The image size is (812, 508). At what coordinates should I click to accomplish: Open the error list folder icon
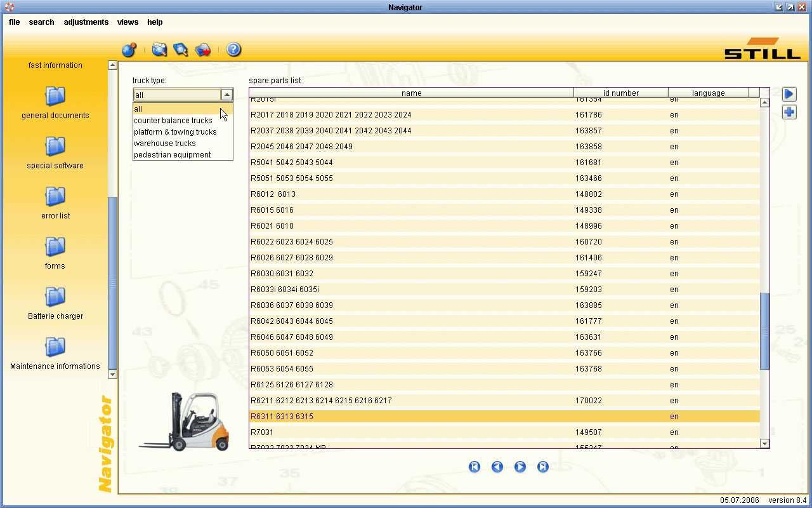55,196
